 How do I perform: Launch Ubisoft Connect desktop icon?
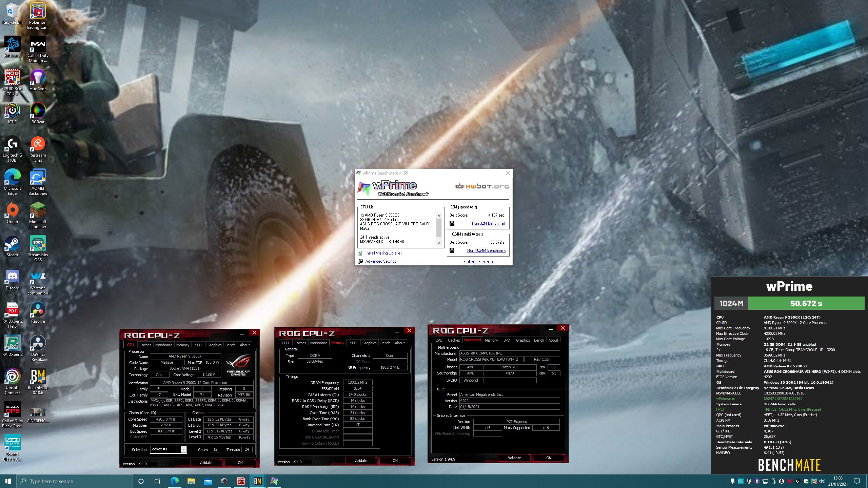coord(12,381)
